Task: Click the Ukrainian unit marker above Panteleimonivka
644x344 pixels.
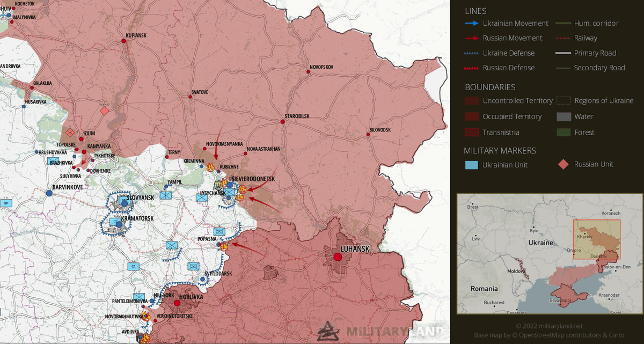Action: (139, 297)
